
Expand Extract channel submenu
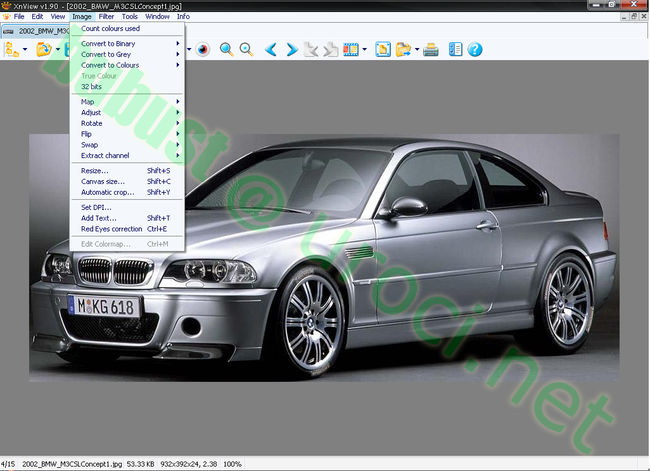pos(127,155)
